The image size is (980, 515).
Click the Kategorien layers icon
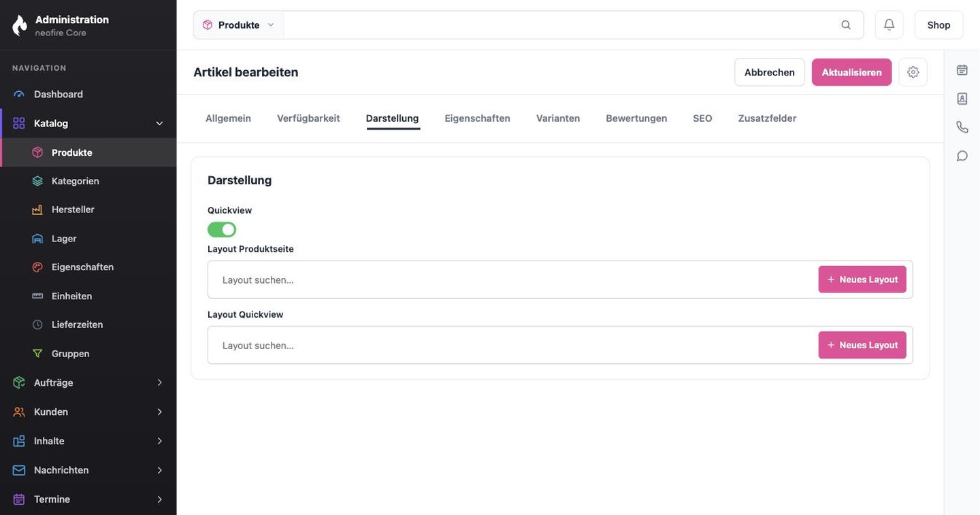click(37, 181)
